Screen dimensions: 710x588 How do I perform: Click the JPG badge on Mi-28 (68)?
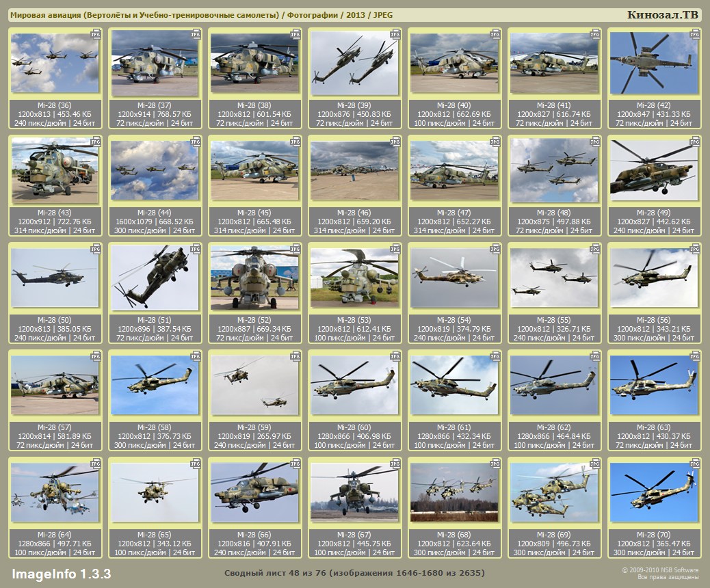(x=495, y=464)
